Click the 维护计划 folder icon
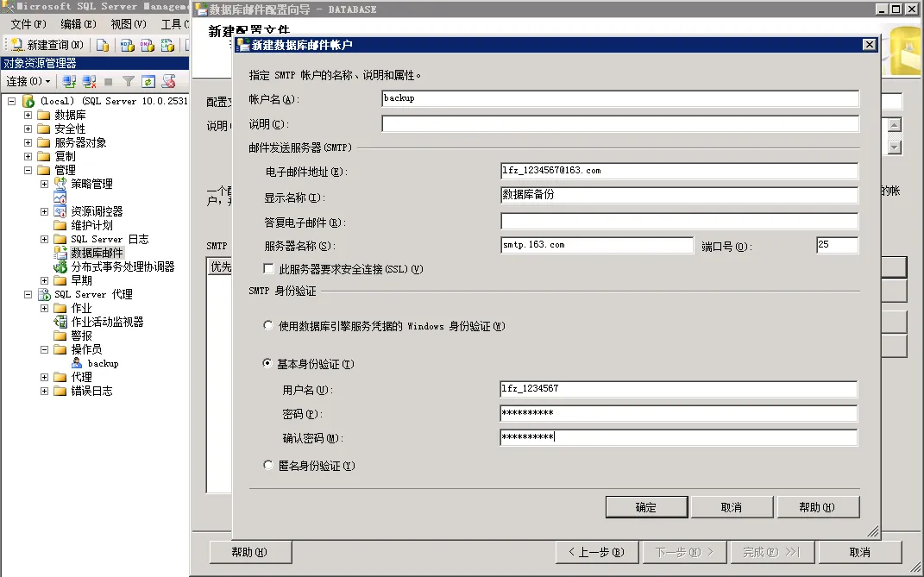 coord(60,225)
